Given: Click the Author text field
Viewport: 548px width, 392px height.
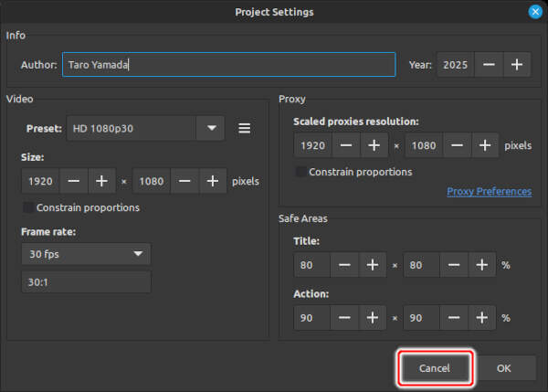Looking at the screenshot, I should tap(228, 65).
